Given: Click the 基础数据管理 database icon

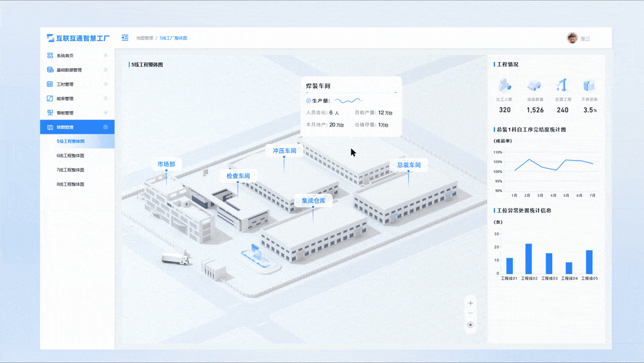Looking at the screenshot, I should (50, 69).
